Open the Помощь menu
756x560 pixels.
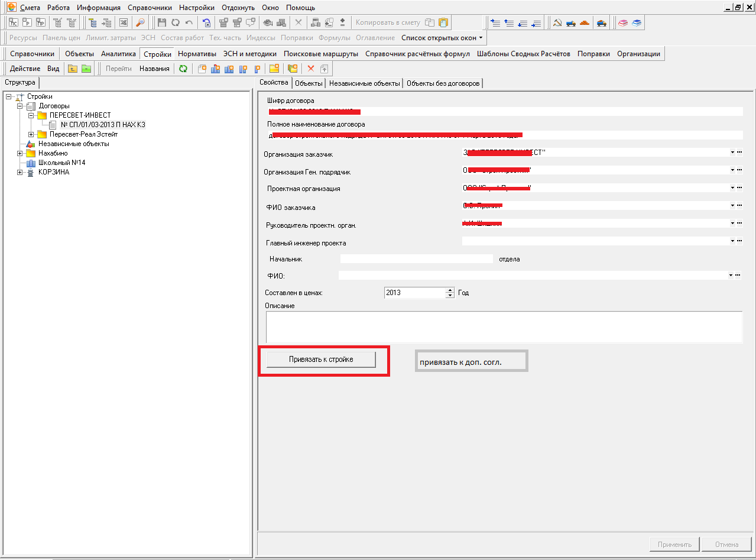click(300, 8)
